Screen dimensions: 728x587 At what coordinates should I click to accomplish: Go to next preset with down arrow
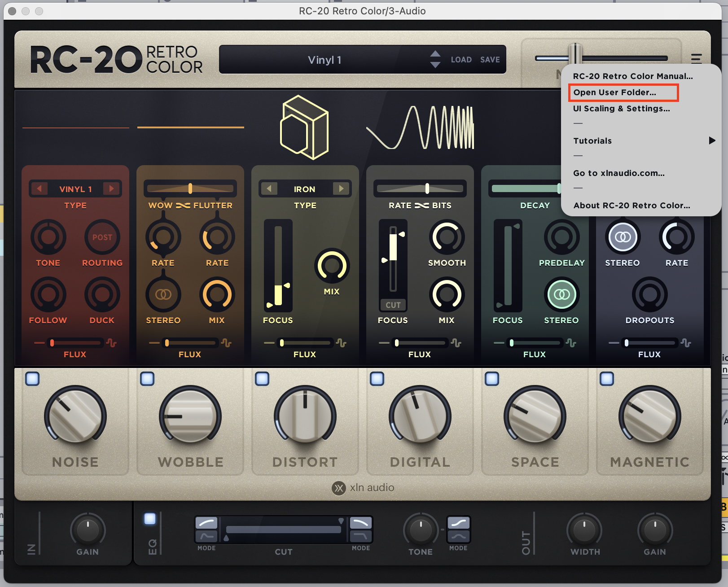(435, 65)
